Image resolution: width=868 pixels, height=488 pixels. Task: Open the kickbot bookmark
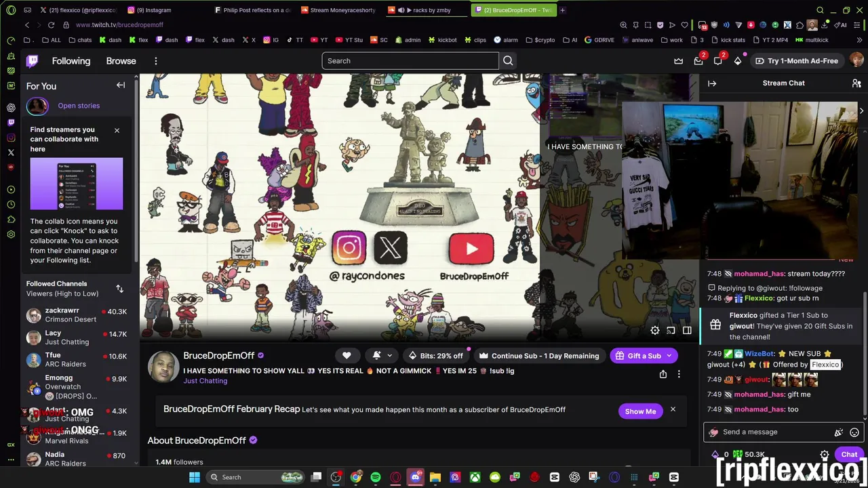442,40
